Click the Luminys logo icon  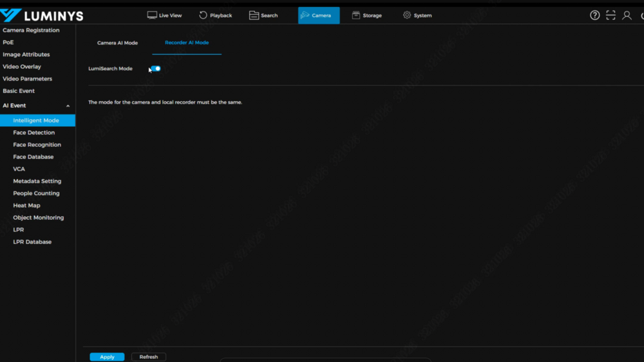pos(12,15)
